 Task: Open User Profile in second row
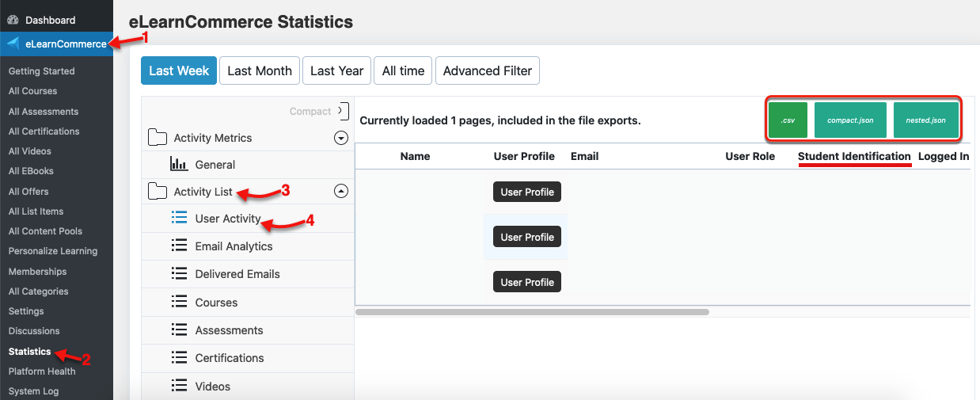(527, 237)
